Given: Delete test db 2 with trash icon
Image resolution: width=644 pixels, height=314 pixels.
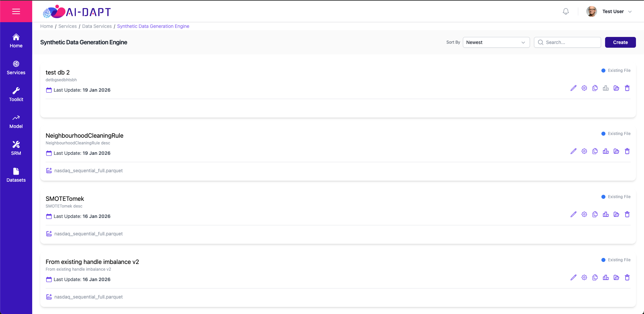Looking at the screenshot, I should pos(627,88).
